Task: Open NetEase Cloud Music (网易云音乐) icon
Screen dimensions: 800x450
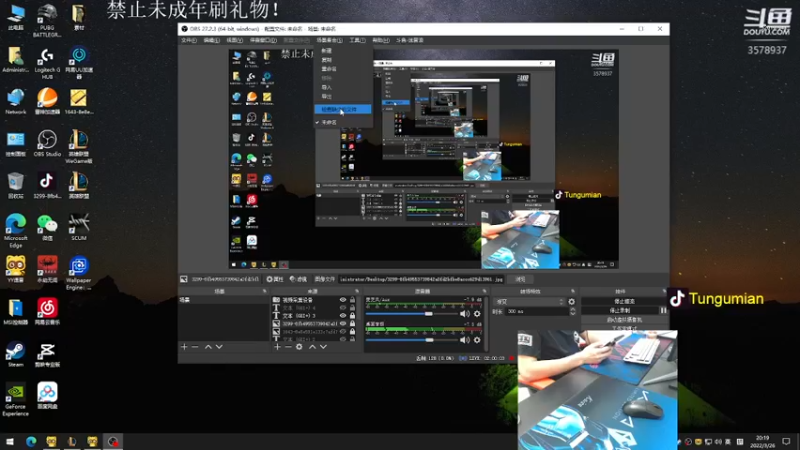Action: tap(47, 312)
